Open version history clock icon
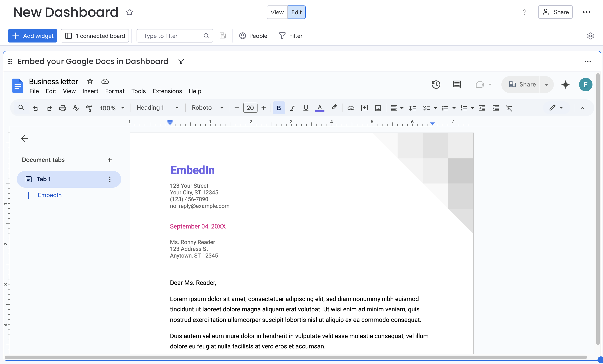The width and height of the screenshot is (603, 364). [x=436, y=85]
